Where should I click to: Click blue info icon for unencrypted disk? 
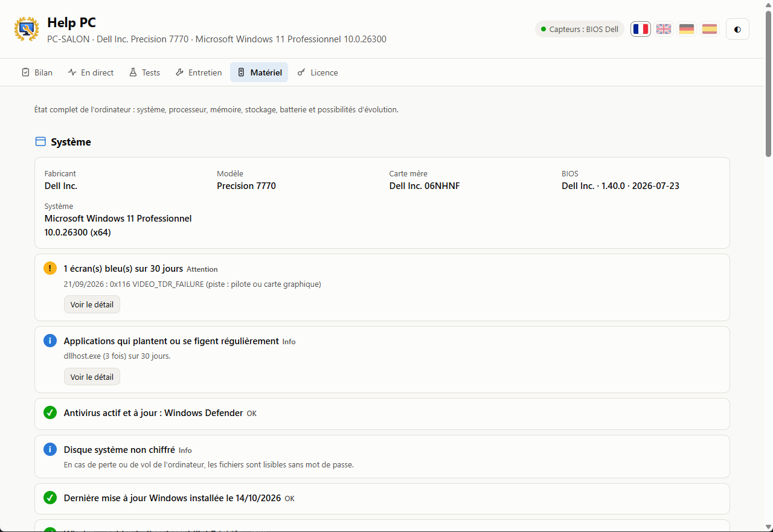point(50,449)
